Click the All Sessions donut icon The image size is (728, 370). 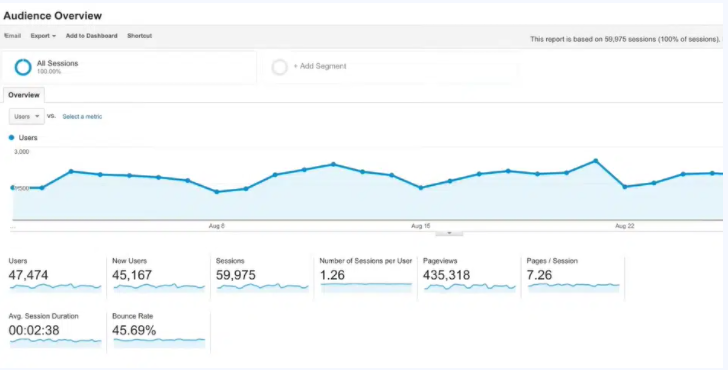click(23, 67)
